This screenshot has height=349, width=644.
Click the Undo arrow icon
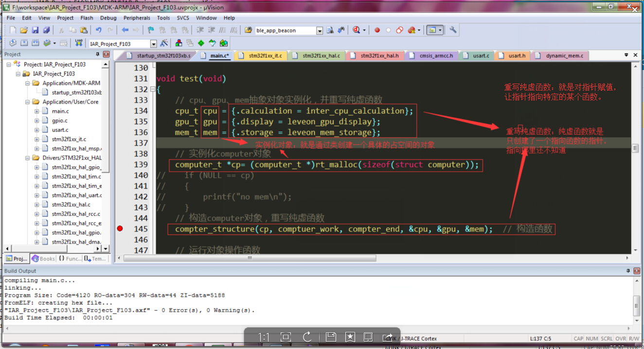[98, 30]
